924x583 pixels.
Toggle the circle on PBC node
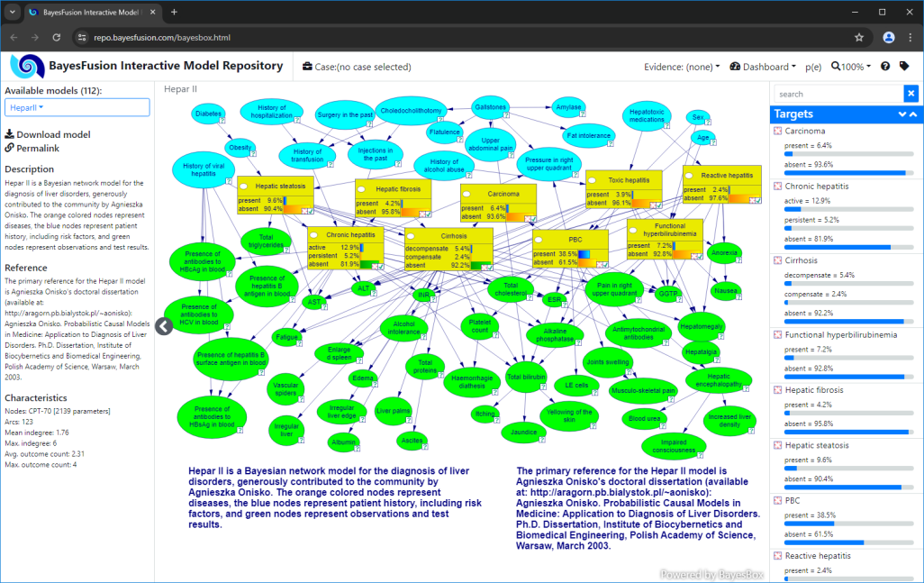(539, 240)
